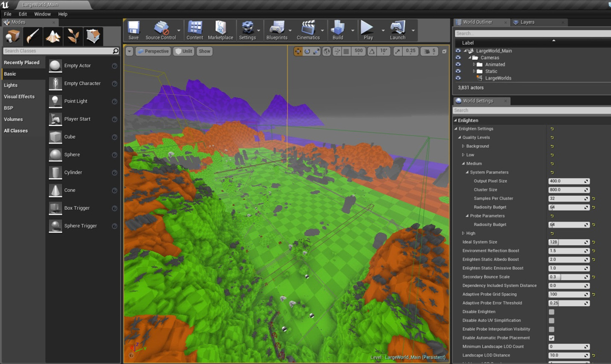Open Source Control from the toolbar
611x364 pixels.
point(161,31)
